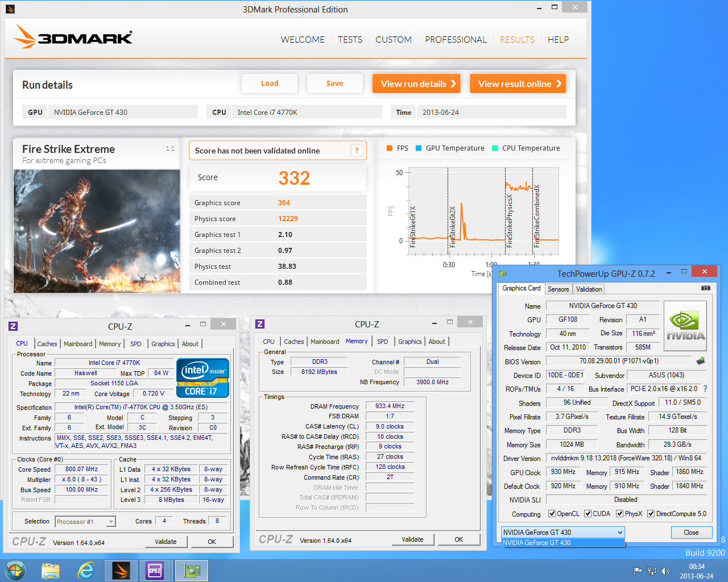
Task: Click the Combined test value 0.88
Action: coord(285,282)
